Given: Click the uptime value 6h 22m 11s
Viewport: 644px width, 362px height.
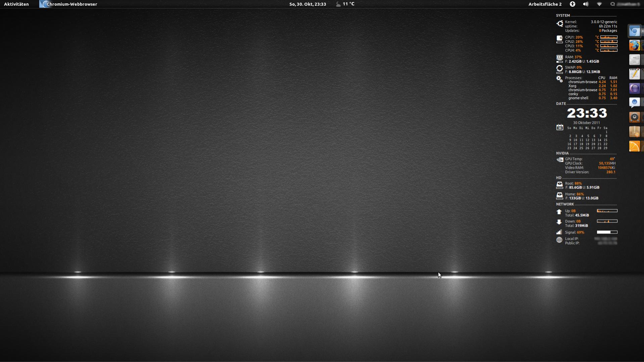Looking at the screenshot, I should (x=608, y=26).
